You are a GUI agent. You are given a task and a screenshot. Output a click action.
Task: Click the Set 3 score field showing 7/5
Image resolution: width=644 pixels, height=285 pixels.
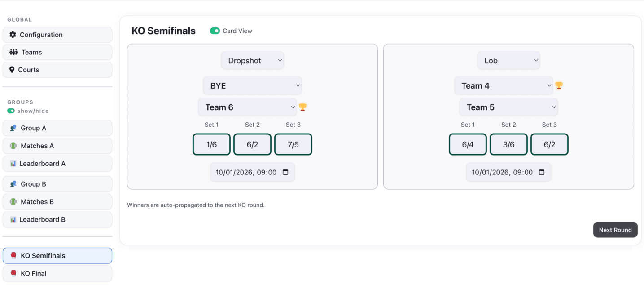click(x=293, y=144)
